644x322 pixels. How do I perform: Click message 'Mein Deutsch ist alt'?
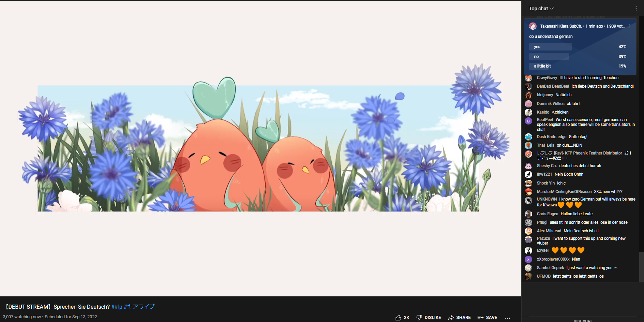pyautogui.click(x=581, y=231)
